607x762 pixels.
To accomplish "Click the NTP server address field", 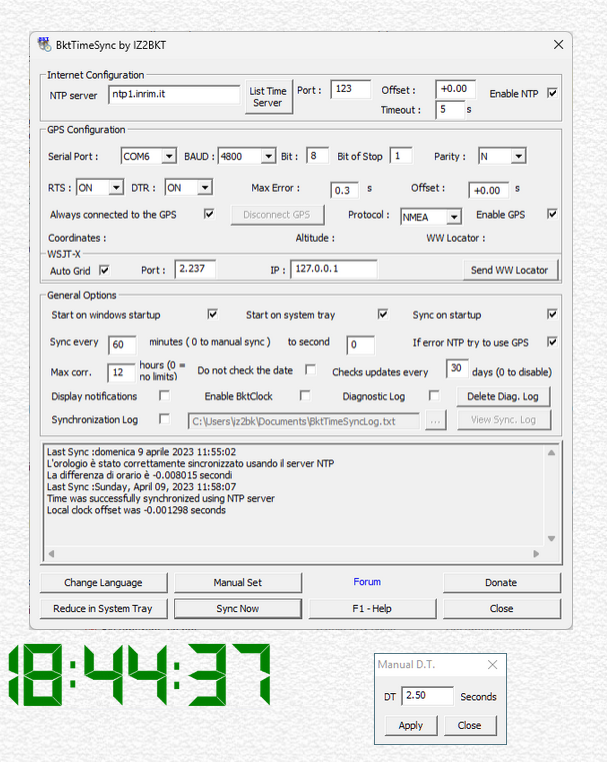I will [173, 95].
